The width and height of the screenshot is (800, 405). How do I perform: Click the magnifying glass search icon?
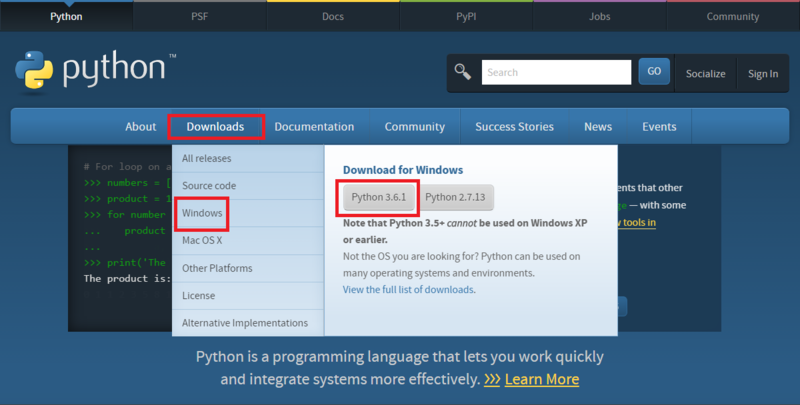pyautogui.click(x=463, y=71)
